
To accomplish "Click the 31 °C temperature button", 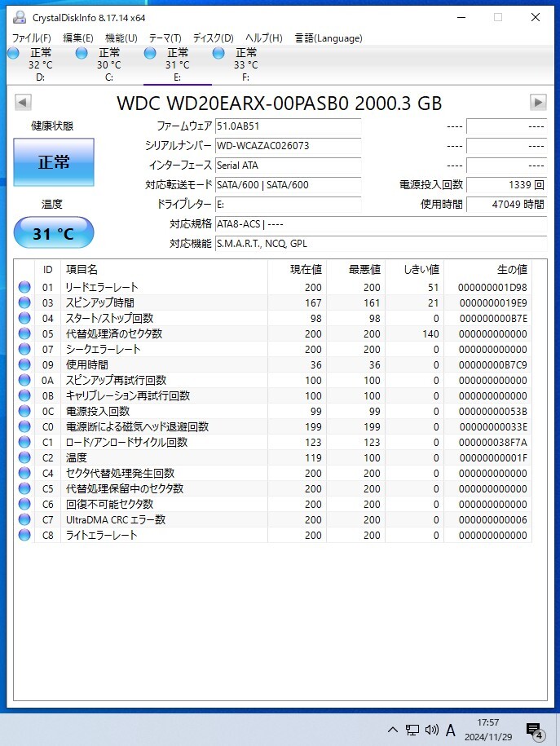I will point(54,232).
